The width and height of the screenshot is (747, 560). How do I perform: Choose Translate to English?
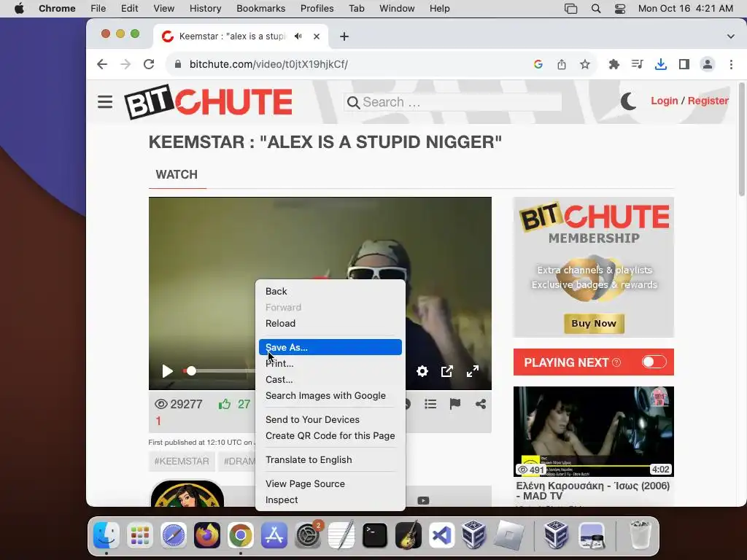pyautogui.click(x=330, y=459)
